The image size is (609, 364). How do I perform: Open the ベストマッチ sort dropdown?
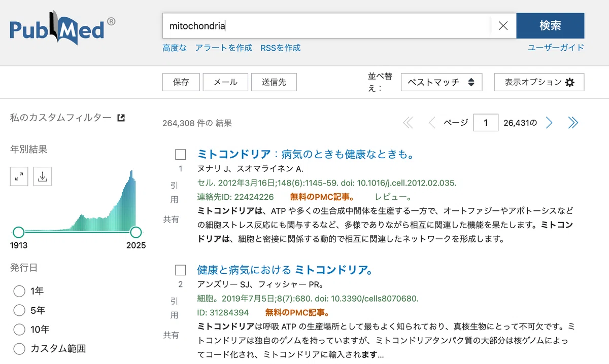(441, 82)
